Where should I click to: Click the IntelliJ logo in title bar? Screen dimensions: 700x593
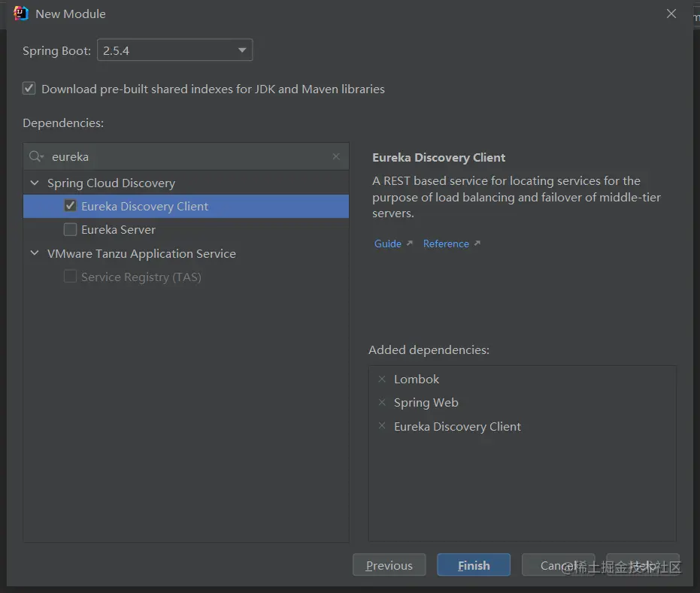click(x=21, y=14)
